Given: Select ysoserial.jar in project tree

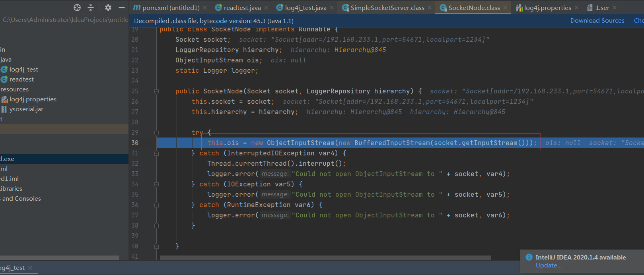Looking at the screenshot, I should pyautogui.click(x=26, y=109).
